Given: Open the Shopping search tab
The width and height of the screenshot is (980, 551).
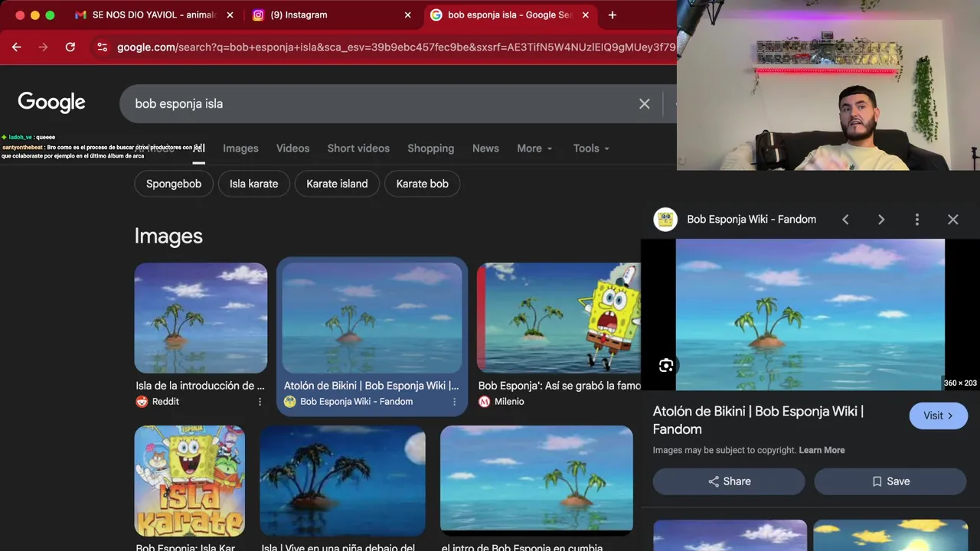Looking at the screenshot, I should pyautogui.click(x=430, y=148).
